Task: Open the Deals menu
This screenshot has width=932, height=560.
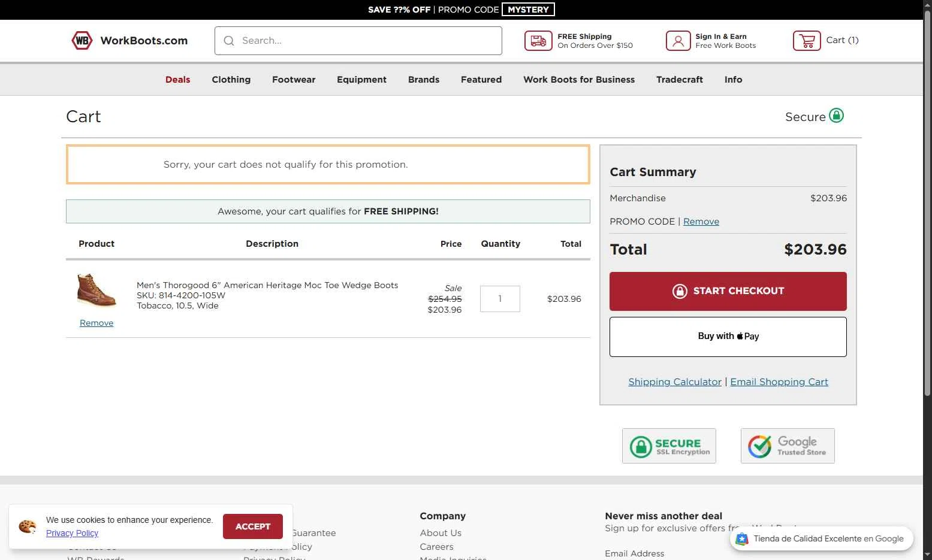Action: [x=177, y=80]
